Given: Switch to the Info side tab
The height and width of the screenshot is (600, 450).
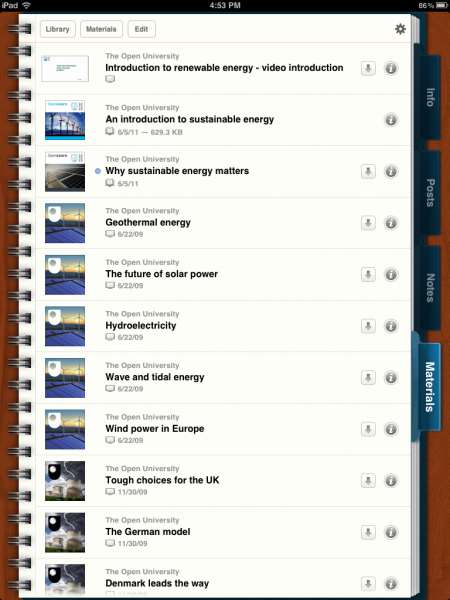Looking at the screenshot, I should (430, 97).
